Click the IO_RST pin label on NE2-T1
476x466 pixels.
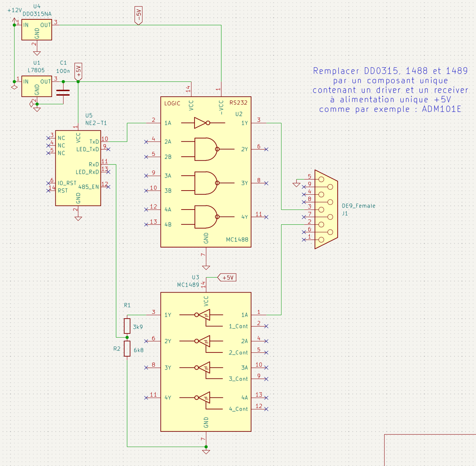[x=67, y=183]
